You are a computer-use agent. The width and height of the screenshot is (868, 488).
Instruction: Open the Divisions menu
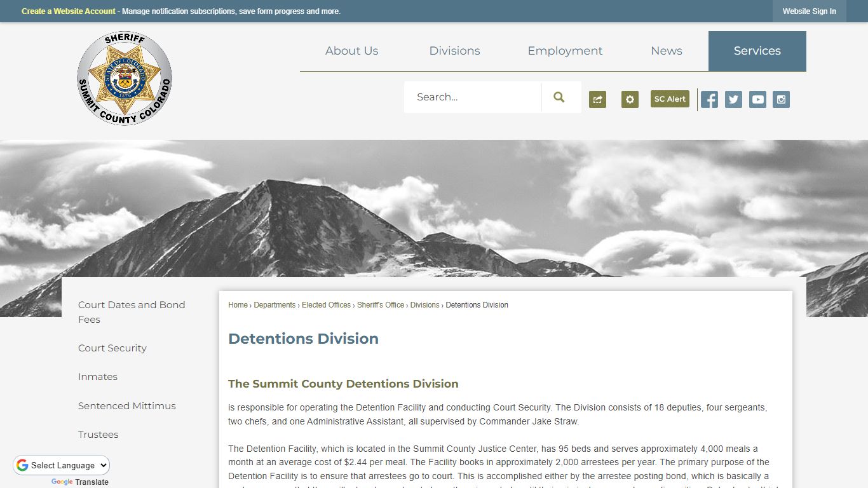tap(454, 51)
